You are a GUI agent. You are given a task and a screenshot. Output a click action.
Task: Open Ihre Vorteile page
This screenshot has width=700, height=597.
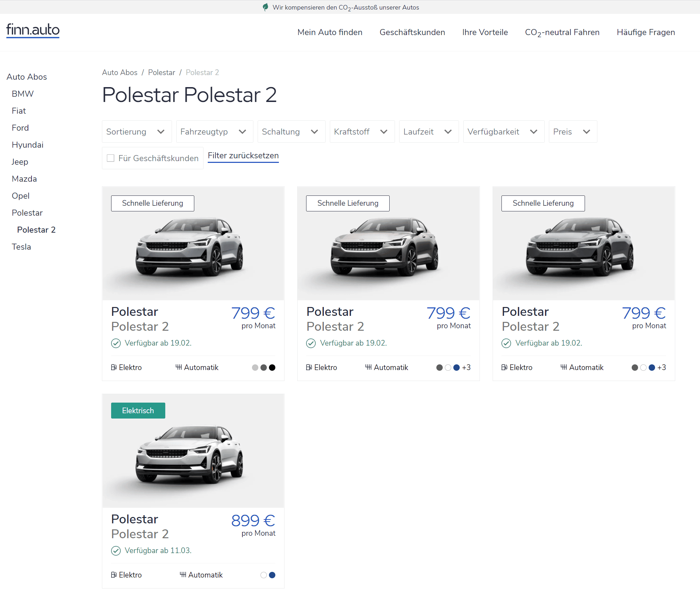point(485,32)
